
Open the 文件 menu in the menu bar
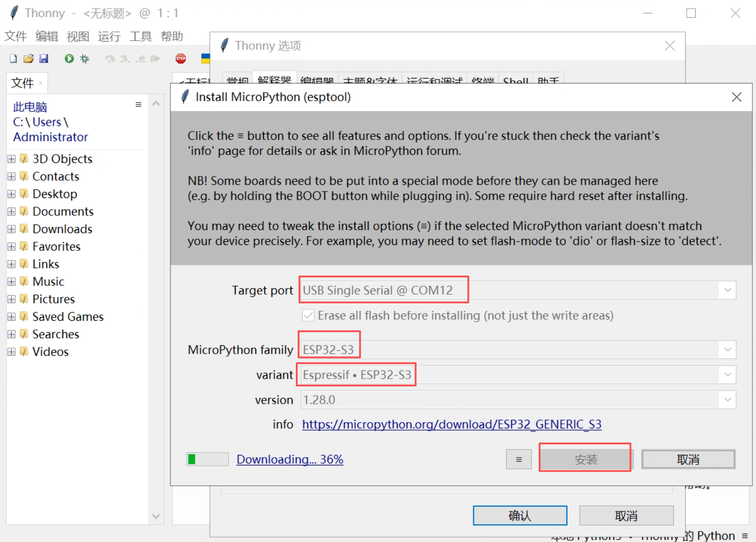(16, 36)
